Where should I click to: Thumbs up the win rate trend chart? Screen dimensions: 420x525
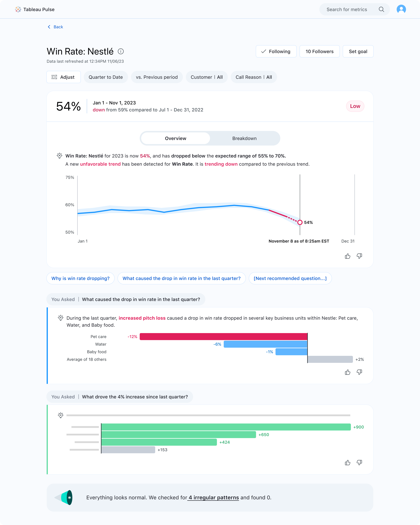(347, 256)
